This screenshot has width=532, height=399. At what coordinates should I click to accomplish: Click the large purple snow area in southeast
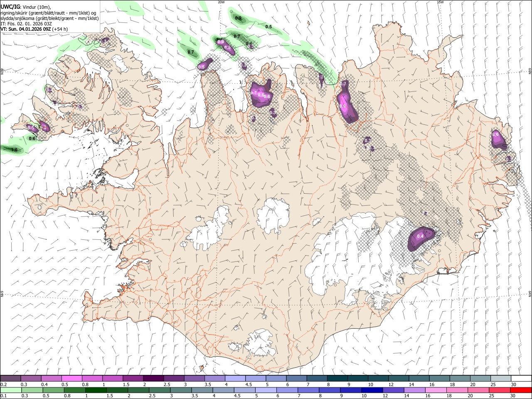[421, 238]
